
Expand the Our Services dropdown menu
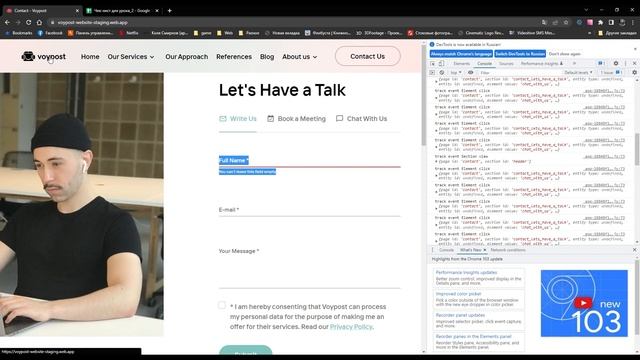(x=131, y=57)
